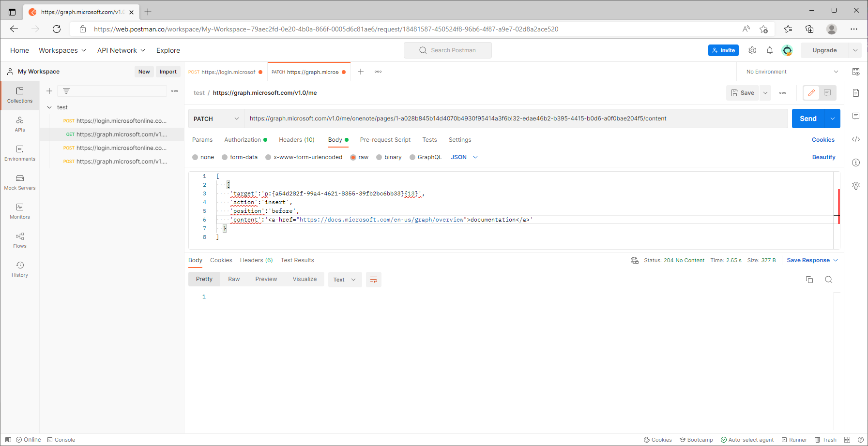Switch to the edit (pencil) mode

coord(811,93)
